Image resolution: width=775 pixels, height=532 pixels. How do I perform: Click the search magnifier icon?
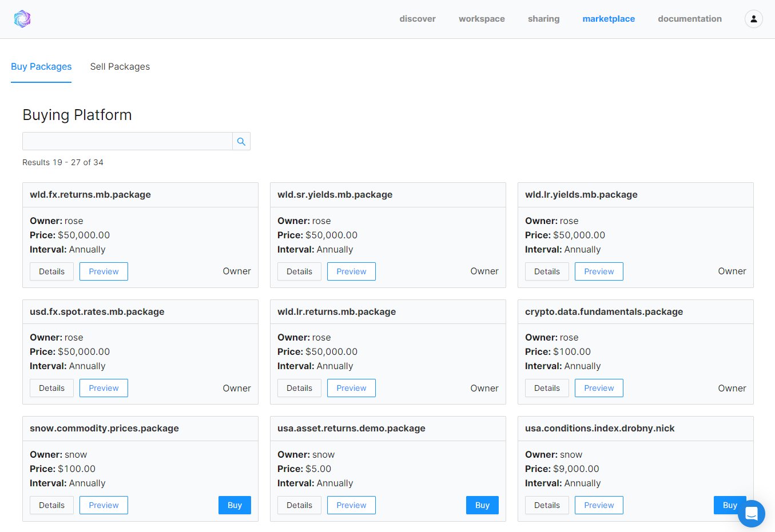(241, 141)
